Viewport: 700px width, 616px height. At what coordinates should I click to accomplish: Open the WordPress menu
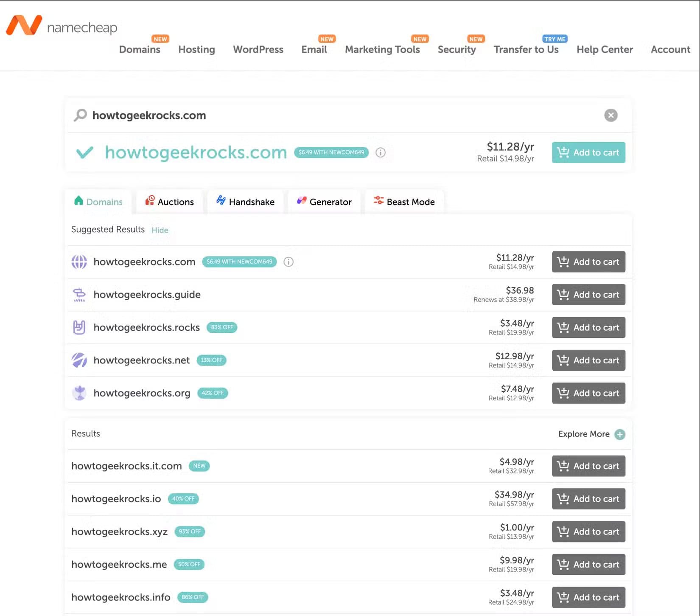tap(258, 50)
